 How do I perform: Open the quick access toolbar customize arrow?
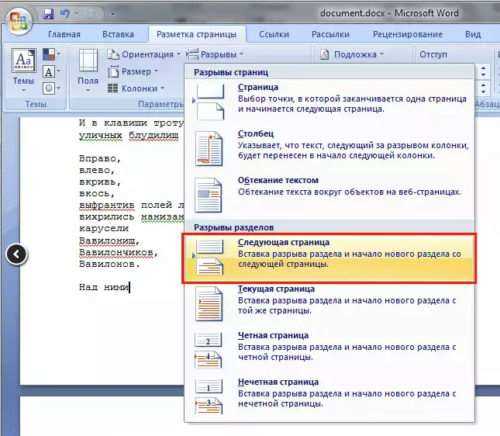click(x=113, y=14)
